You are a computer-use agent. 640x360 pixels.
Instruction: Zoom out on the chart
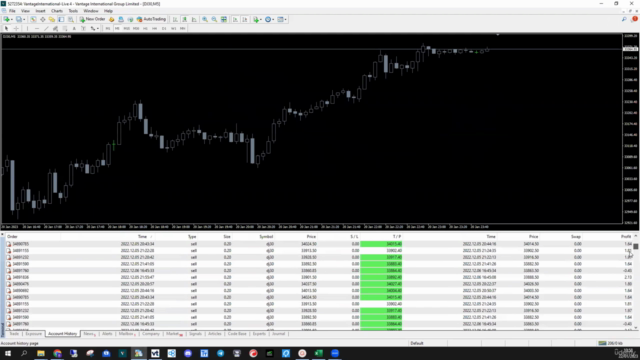214,19
